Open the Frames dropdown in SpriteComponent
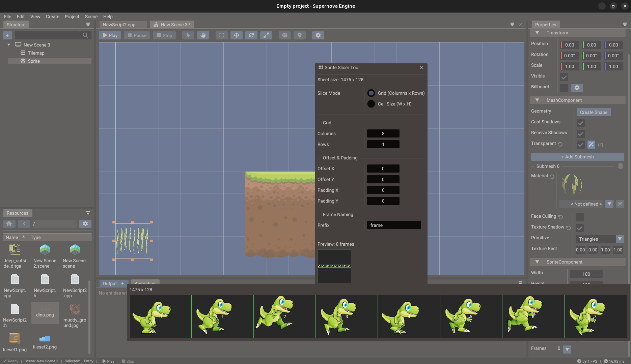 pyautogui.click(x=567, y=349)
